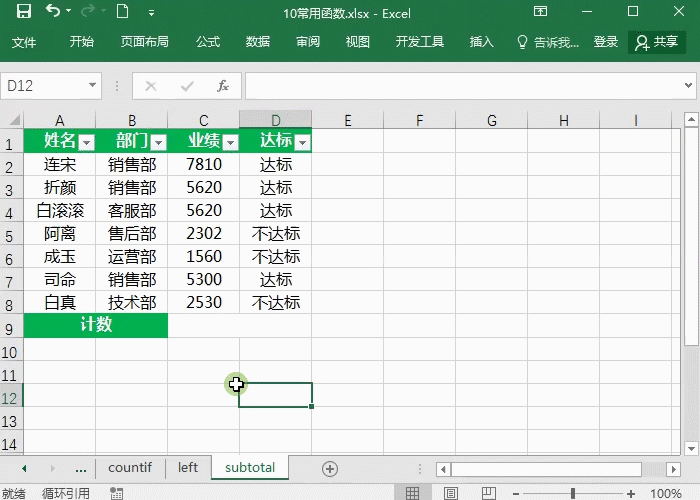Click the 共享 share button
Viewport: 700px width, 500px height.
point(657,42)
